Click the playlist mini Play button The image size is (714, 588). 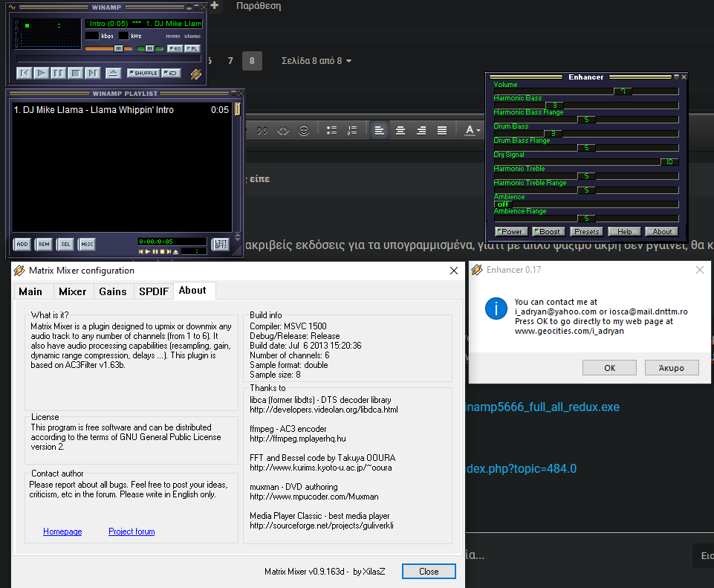click(x=148, y=251)
